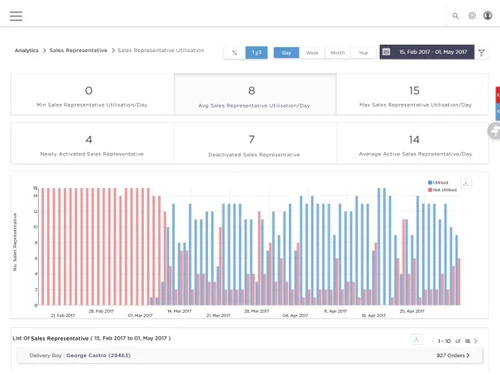Viewport: 500px width, 375px height.
Task: Click the 25 Apr 2017 axis label
Action: (x=412, y=311)
